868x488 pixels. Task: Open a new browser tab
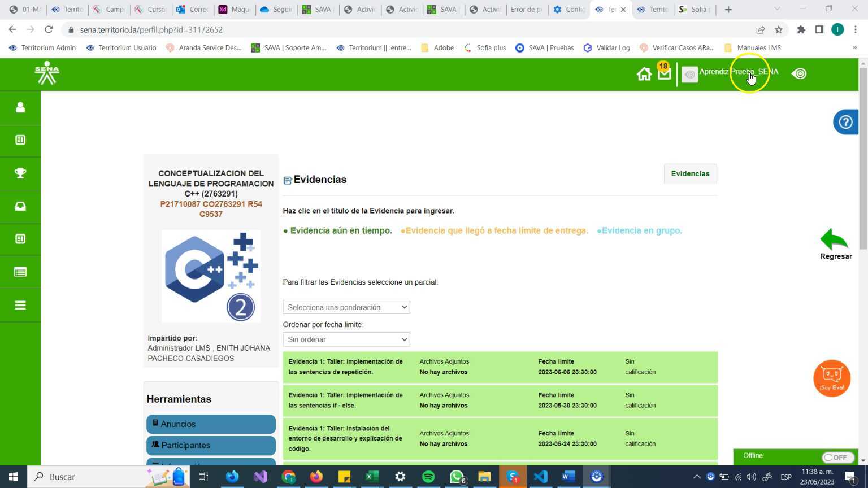(728, 9)
